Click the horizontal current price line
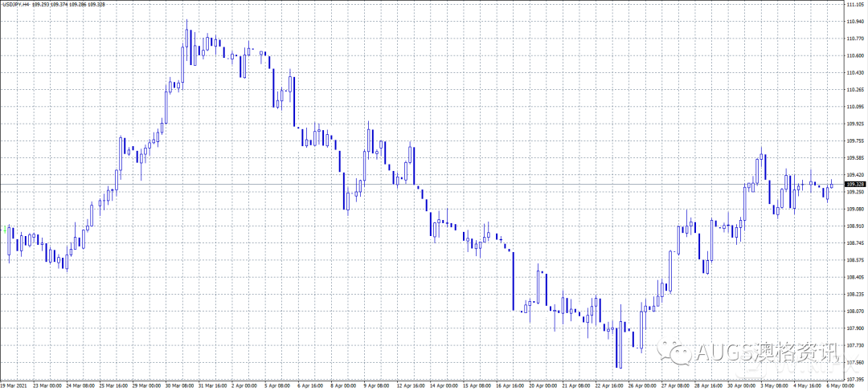The height and width of the screenshot is (391, 868). (x=402, y=185)
